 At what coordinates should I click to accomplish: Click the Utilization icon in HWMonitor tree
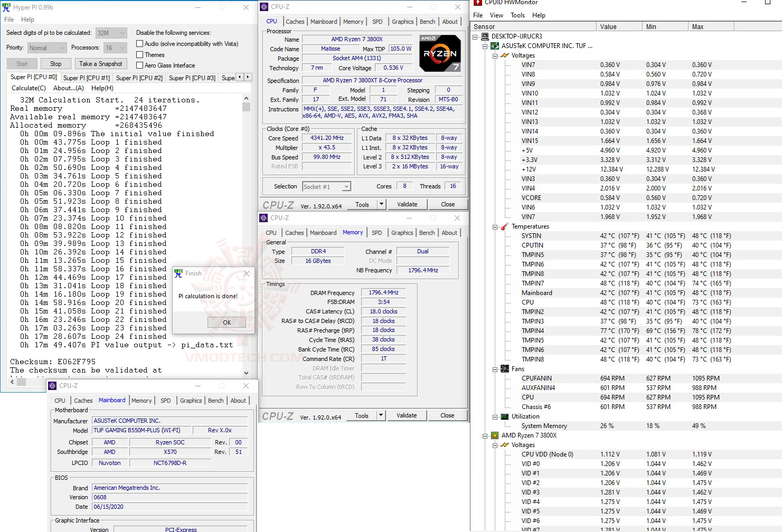coord(504,416)
